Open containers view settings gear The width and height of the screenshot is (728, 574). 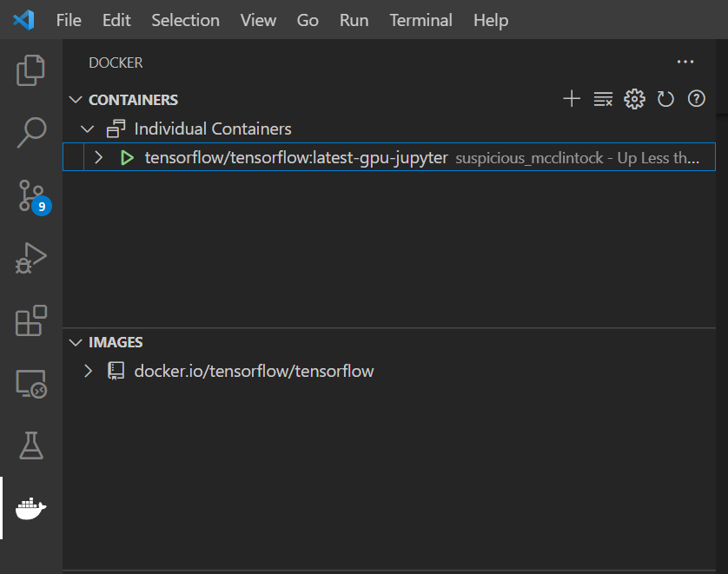click(x=634, y=99)
